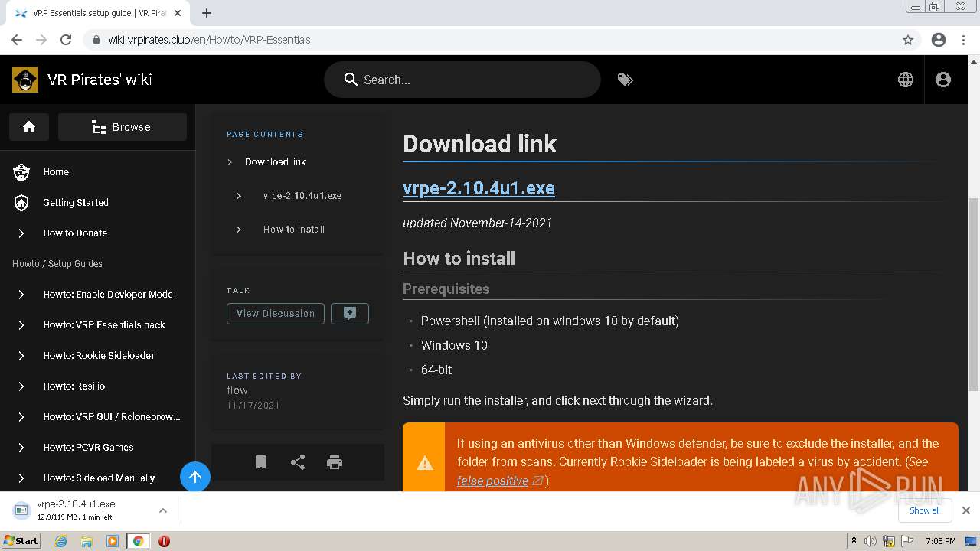Click the Windows Start button
This screenshot has width=980, height=551.
[21, 541]
